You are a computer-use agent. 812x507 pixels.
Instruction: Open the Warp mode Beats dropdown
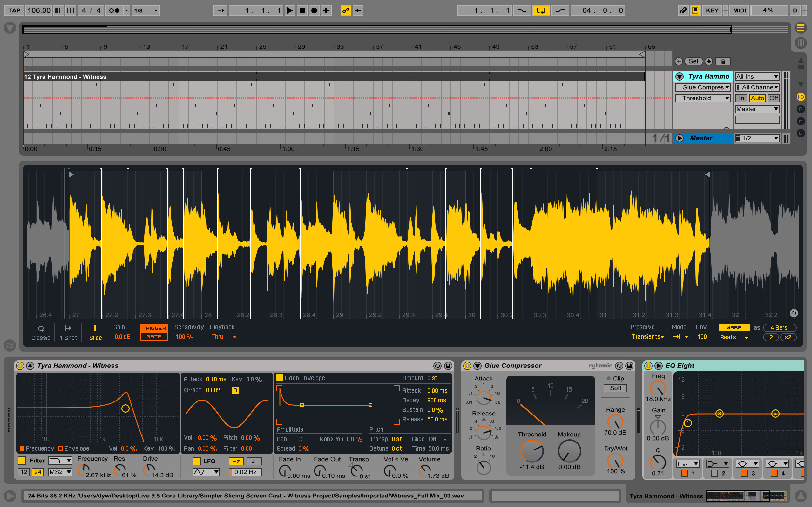point(734,337)
